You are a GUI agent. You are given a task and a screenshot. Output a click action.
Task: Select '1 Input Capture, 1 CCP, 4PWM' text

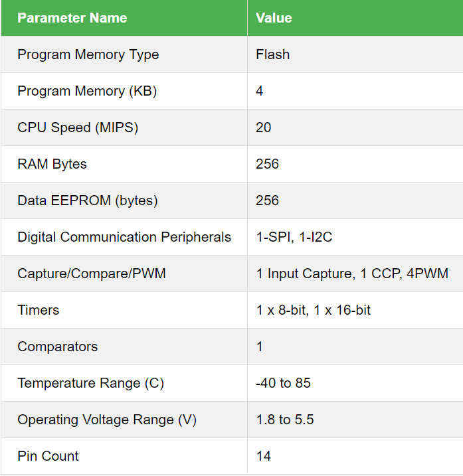coord(352,274)
